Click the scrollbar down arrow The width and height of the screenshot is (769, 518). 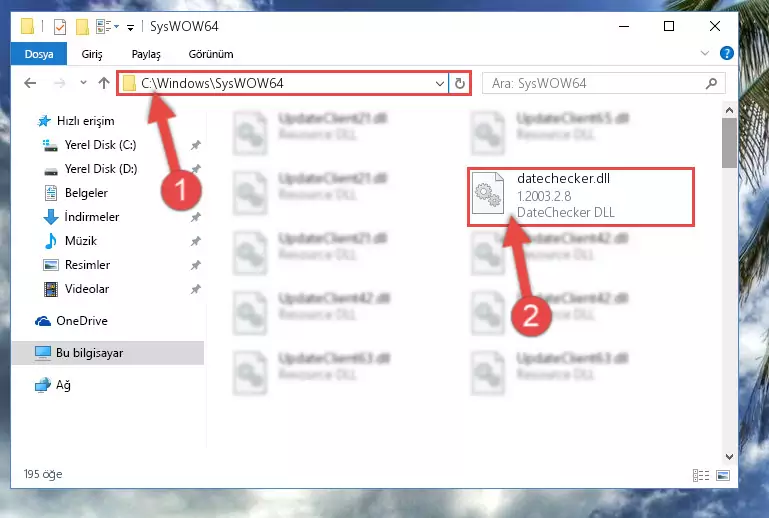[729, 457]
